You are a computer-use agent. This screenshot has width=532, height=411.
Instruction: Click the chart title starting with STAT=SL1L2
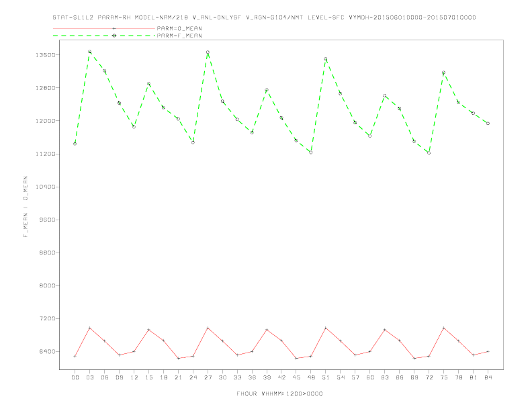click(x=264, y=17)
